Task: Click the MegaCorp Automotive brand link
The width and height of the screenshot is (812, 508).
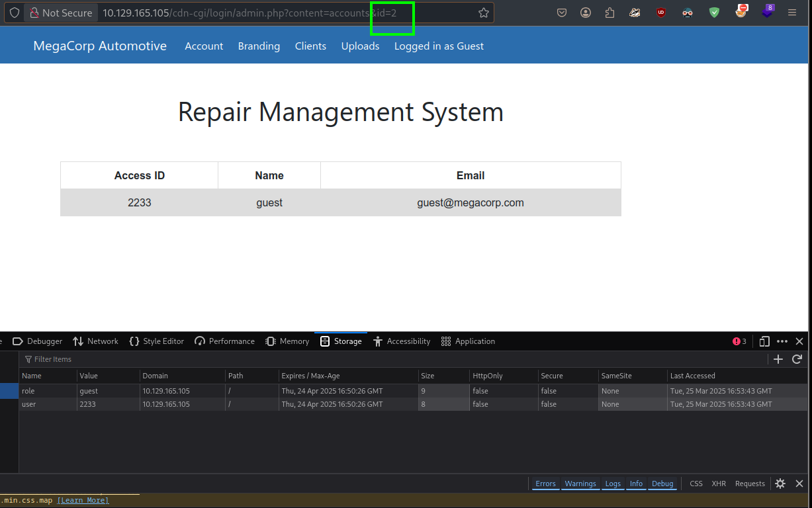Action: [100, 46]
